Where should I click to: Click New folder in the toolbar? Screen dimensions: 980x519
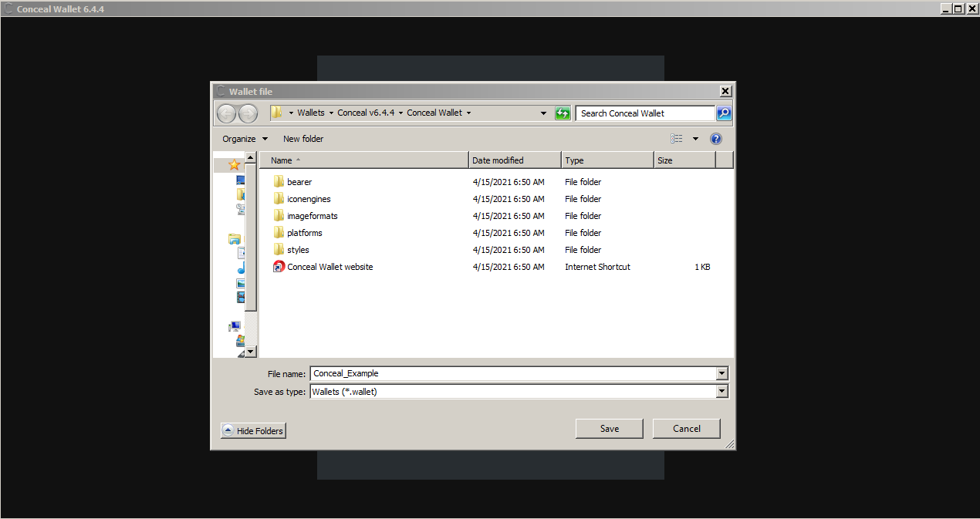pyautogui.click(x=303, y=139)
